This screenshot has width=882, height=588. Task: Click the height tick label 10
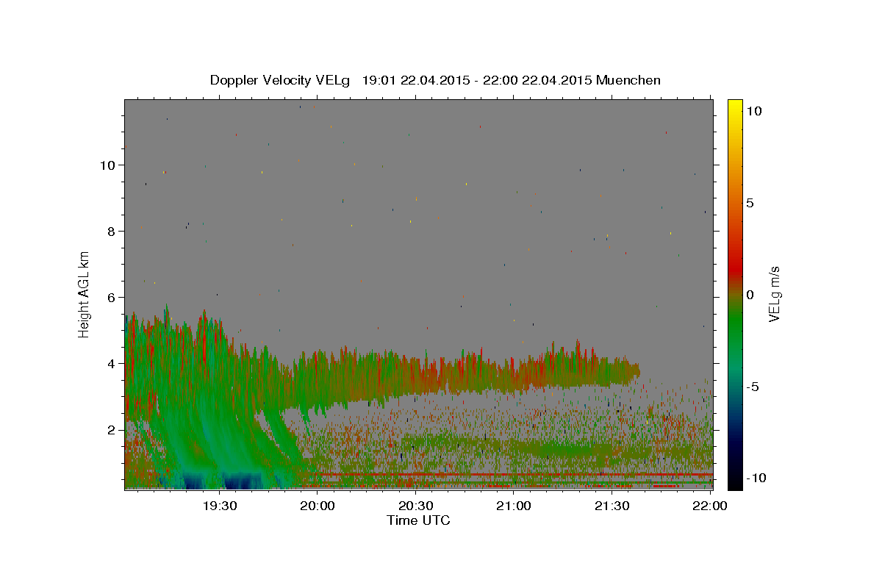pos(110,165)
